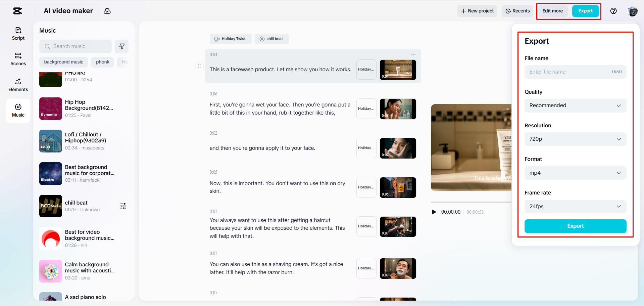Open the Elements panel
Image resolution: width=644 pixels, height=306 pixels.
click(18, 85)
